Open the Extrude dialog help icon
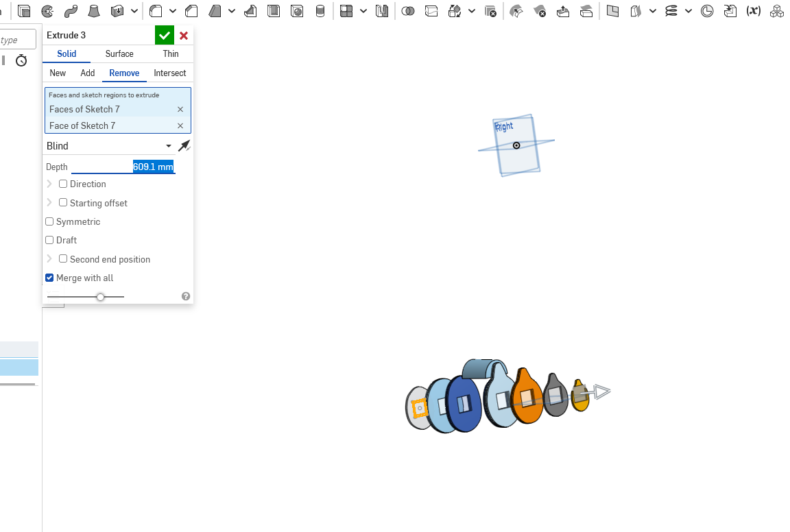 [186, 296]
